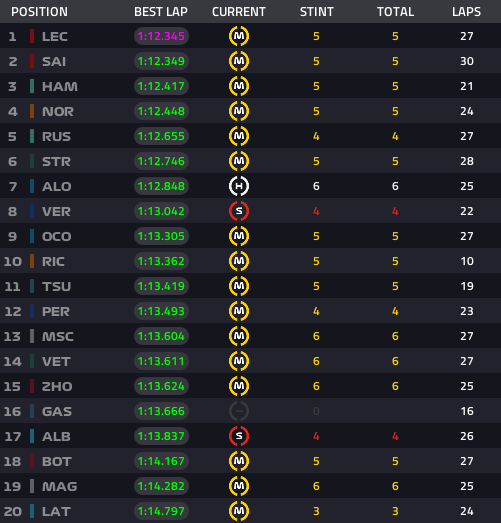Screen dimensions: 501x523
Task: Select the VER driver name row
Action: (x=250, y=211)
